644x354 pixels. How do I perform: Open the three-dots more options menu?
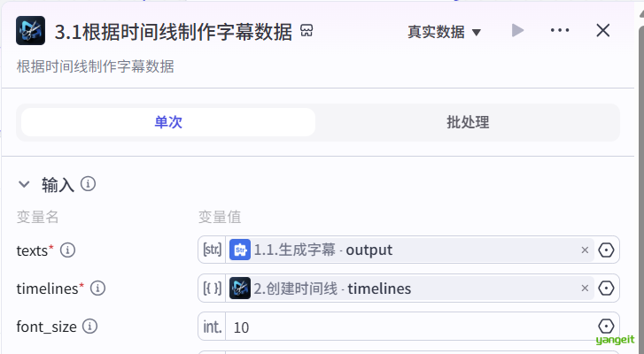560,31
